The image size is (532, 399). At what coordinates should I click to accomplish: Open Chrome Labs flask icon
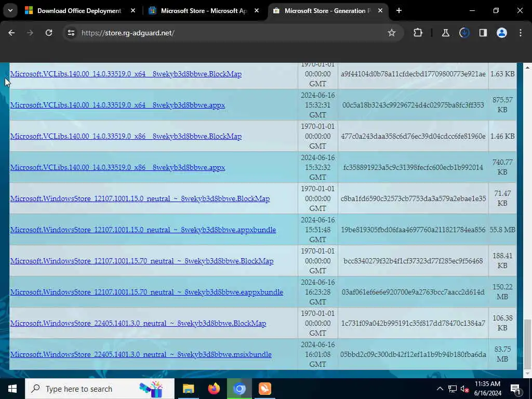click(x=445, y=33)
